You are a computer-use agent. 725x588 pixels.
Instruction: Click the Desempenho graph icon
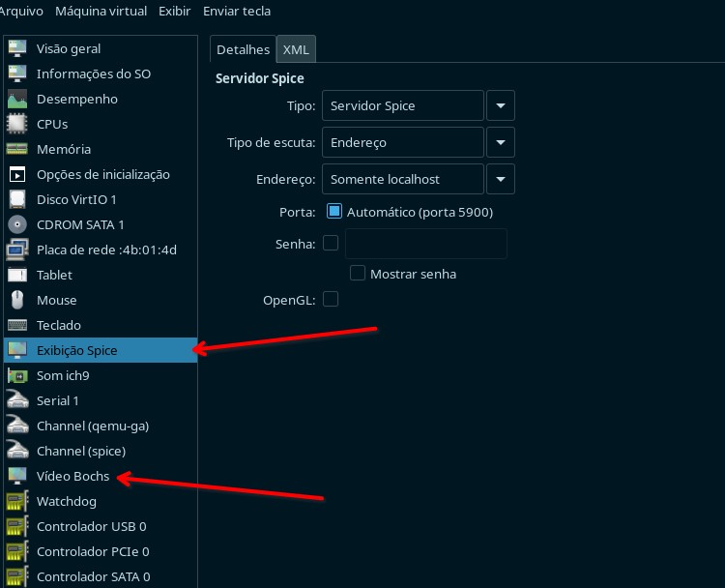[x=17, y=99]
